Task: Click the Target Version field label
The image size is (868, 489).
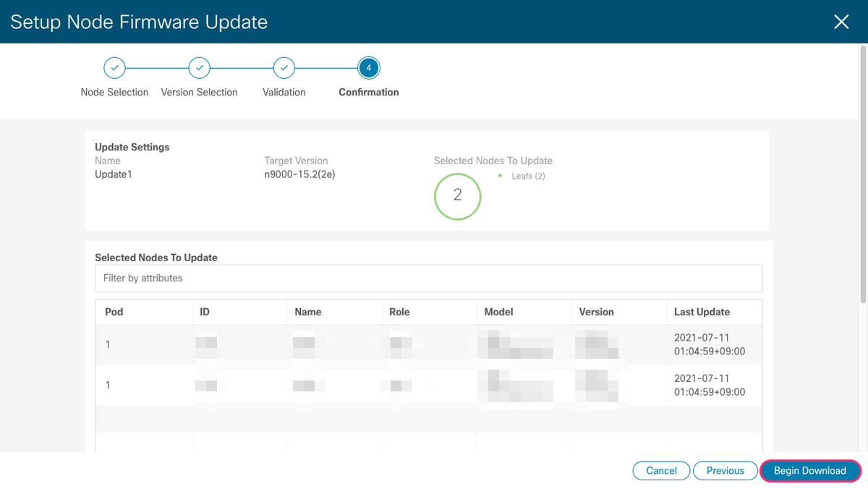Action: click(x=296, y=161)
